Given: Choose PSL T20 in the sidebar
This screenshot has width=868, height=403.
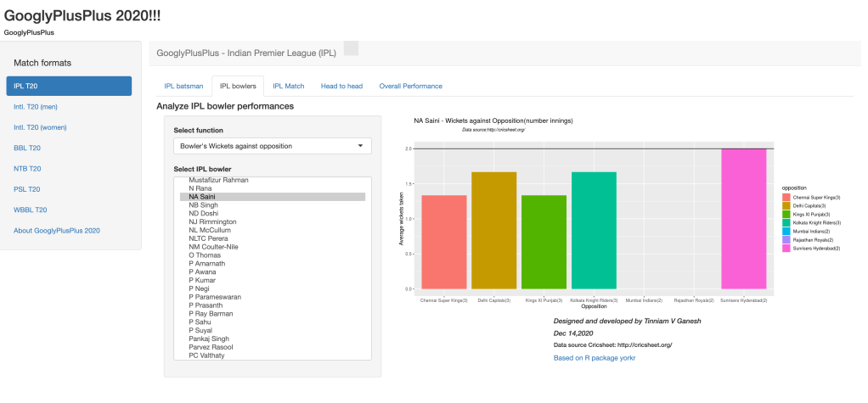Looking at the screenshot, I should tap(27, 189).
